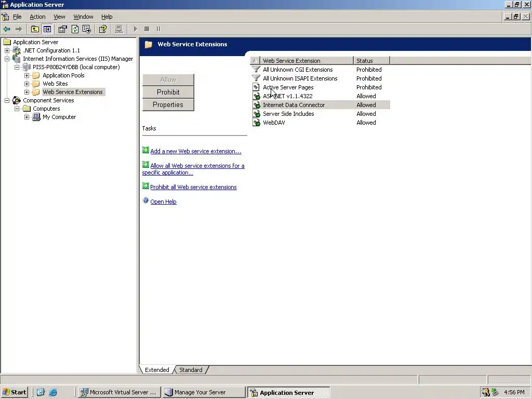Sort by Web Service Extension column header
532x399 pixels.
point(307,61)
